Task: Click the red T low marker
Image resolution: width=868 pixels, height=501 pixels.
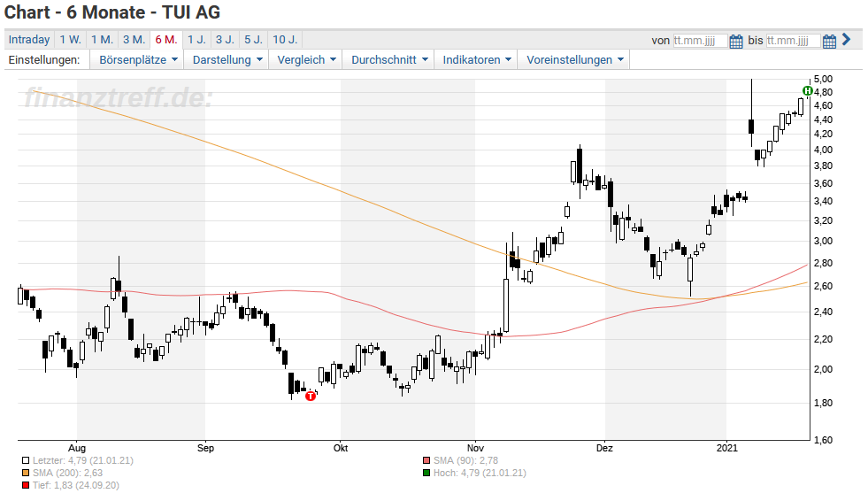Action: pos(311,396)
